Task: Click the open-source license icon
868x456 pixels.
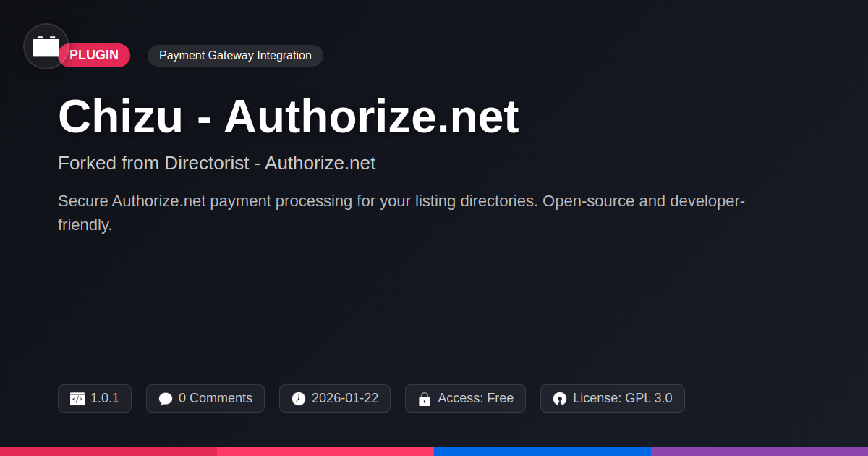Action: coord(560,399)
